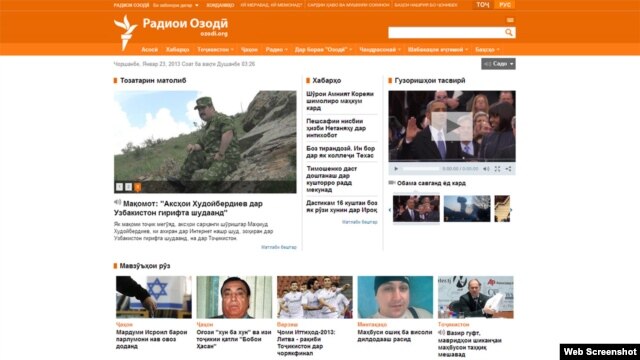Image resolution: width=640 pixels, height=360 pixels.
Task: Click the РАДИОИ ОЗОДӢ top bar link
Action: pyautogui.click(x=131, y=5)
